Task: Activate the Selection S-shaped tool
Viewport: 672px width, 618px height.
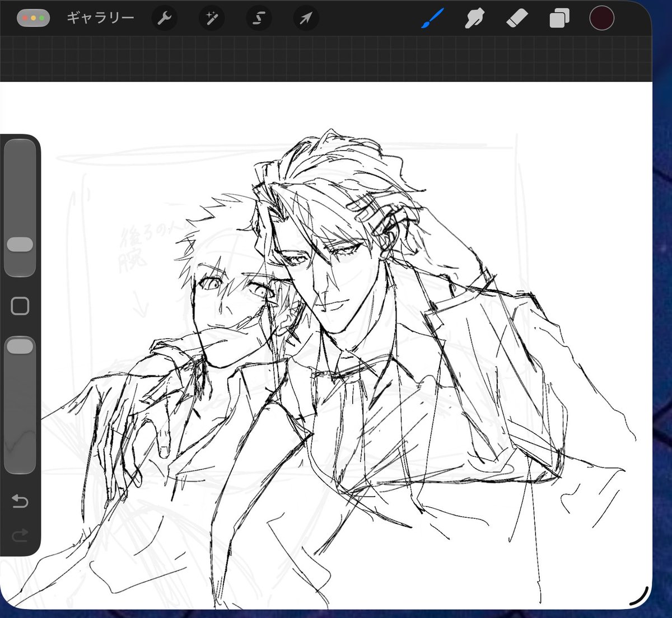Action: pyautogui.click(x=258, y=18)
